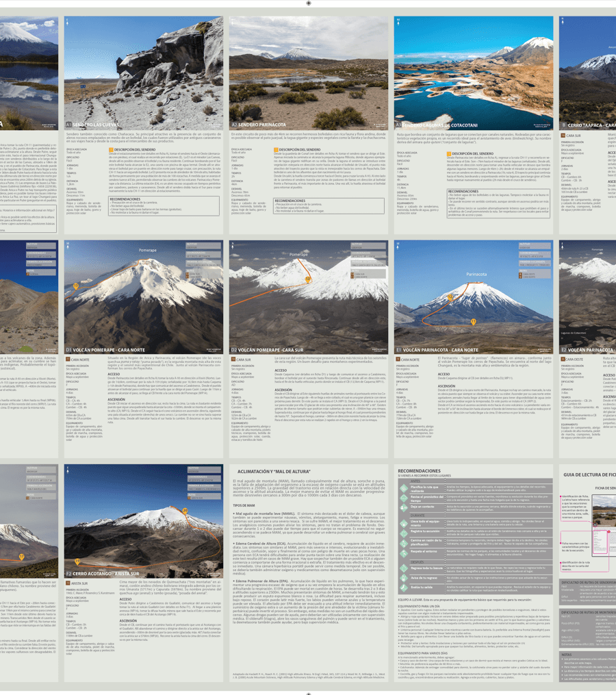Select the E1 Volcán Parinacota Cara Norte photo
The width and height of the screenshot is (616, 695).
click(474, 297)
